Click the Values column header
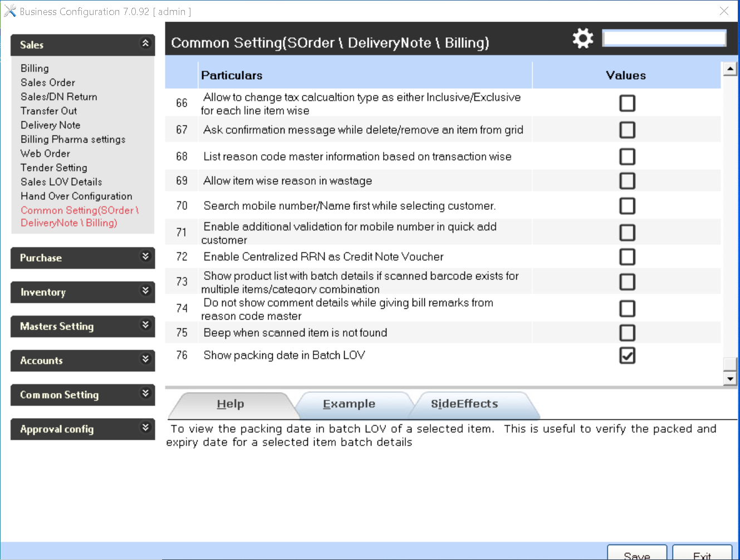The width and height of the screenshot is (740, 560). (626, 75)
